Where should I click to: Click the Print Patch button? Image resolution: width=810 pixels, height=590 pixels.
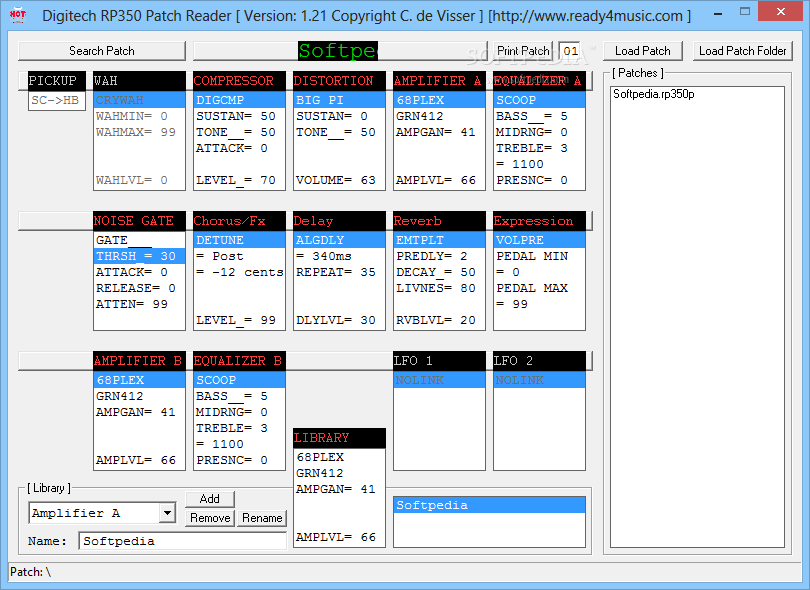523,51
